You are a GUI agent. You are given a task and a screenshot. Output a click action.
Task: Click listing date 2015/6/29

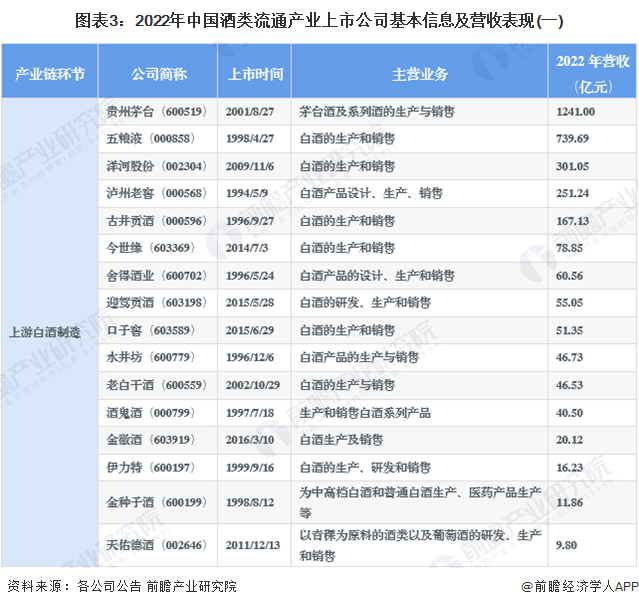pyautogui.click(x=250, y=330)
